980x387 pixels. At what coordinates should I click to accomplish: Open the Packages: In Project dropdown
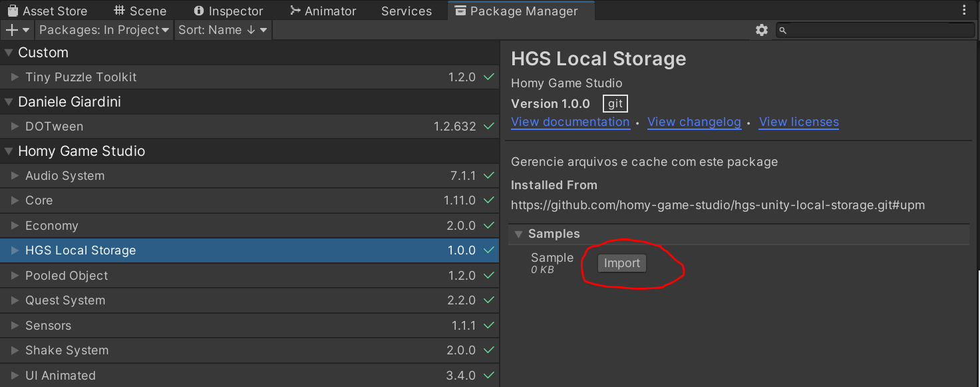(x=104, y=30)
